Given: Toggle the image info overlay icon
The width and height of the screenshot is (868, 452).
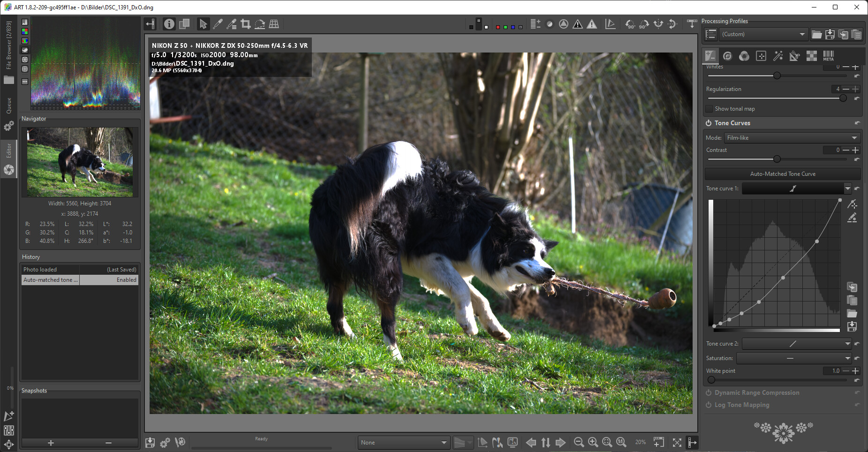Looking at the screenshot, I should [x=169, y=24].
